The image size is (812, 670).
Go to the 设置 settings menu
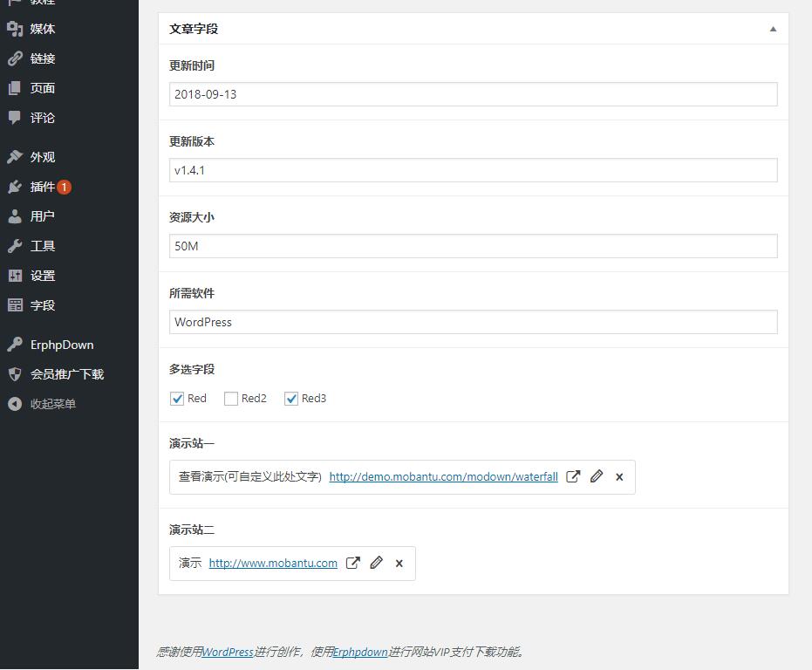42,276
